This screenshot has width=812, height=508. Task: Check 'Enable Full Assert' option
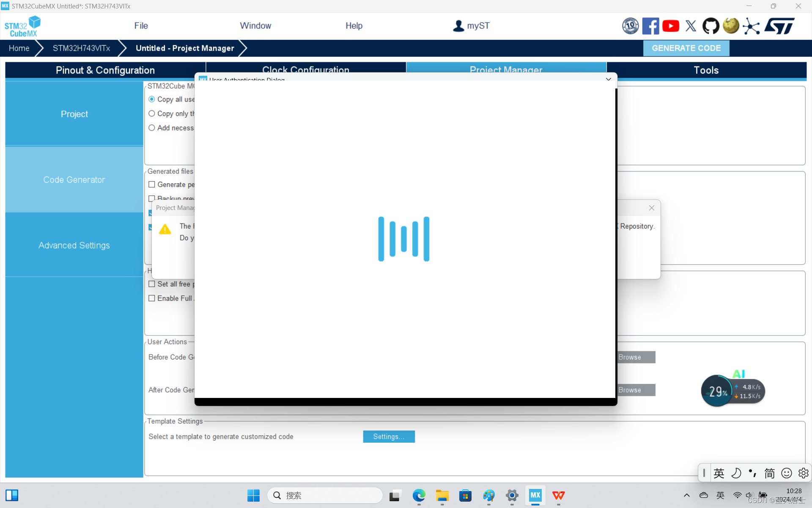(x=152, y=298)
